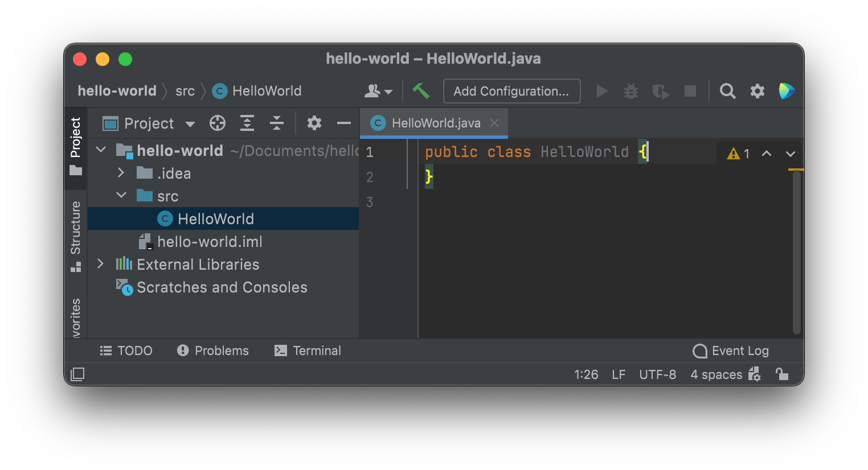868x470 pixels.
Task: Click the Build Project hammer icon
Action: tap(421, 91)
